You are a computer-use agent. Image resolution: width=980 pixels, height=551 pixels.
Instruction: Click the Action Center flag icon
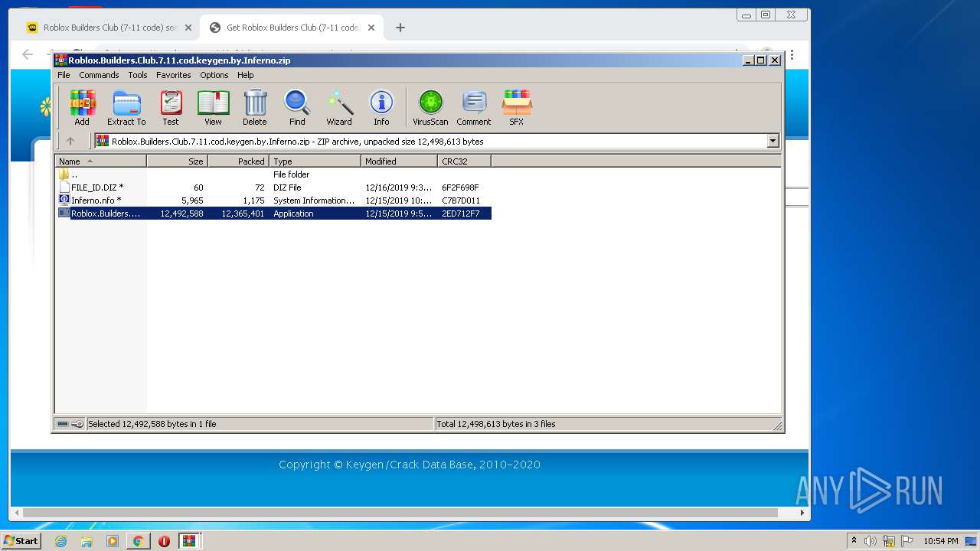click(907, 541)
